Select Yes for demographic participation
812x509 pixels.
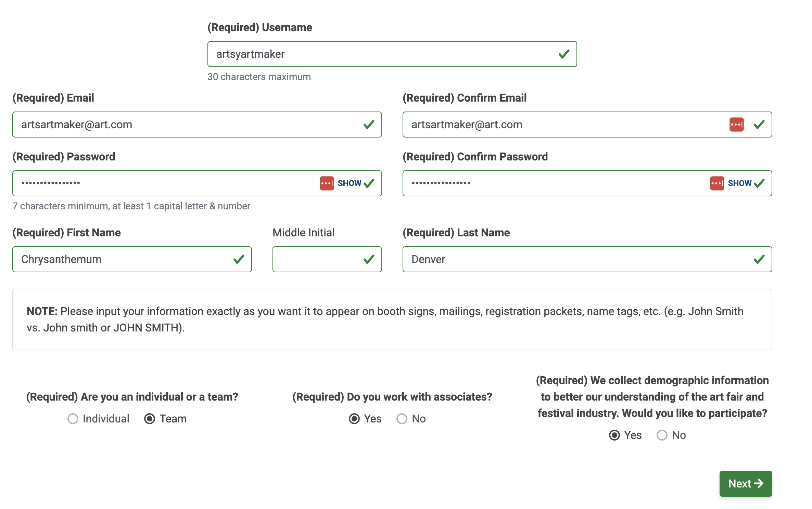tap(614, 435)
